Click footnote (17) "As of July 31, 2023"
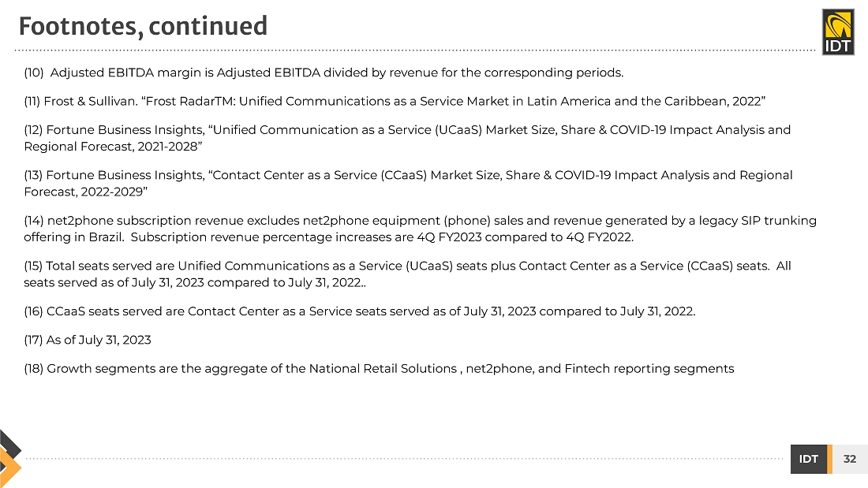 pos(88,340)
